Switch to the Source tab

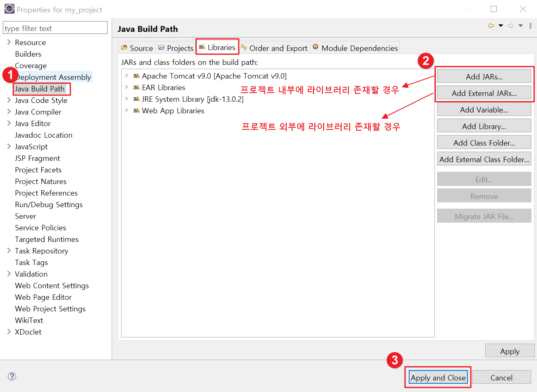(137, 48)
